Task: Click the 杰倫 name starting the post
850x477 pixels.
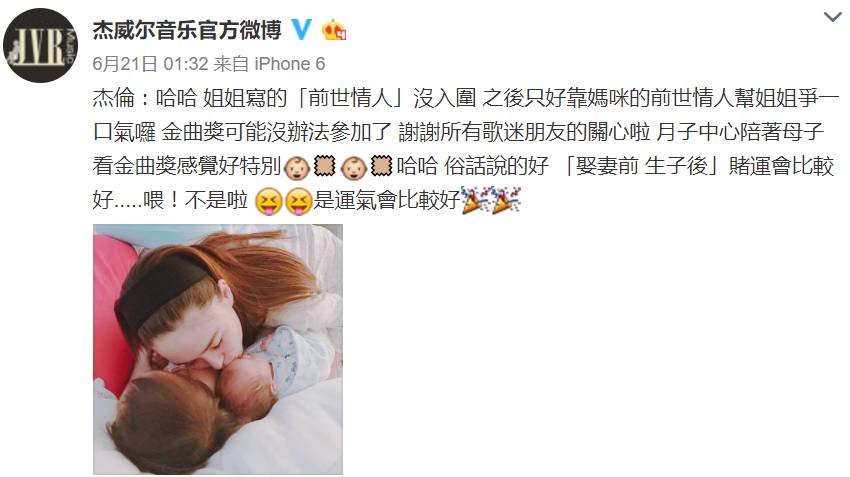Action: point(113,98)
